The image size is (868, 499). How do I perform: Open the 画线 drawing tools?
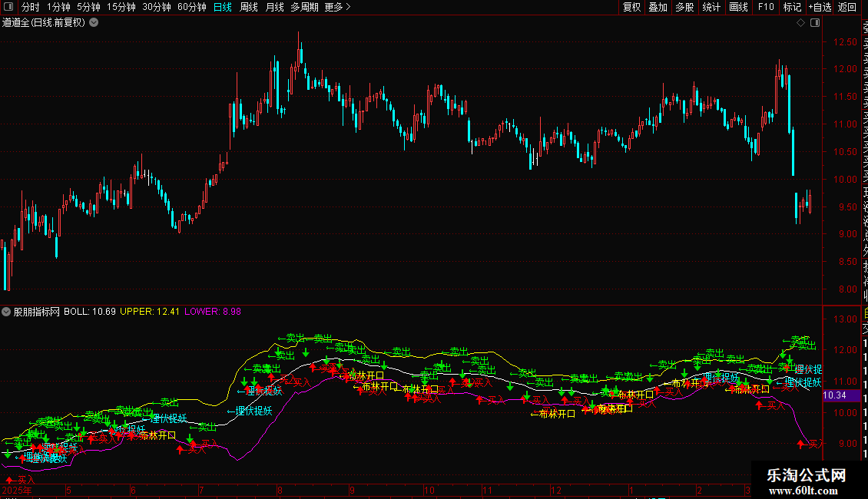(738, 7)
